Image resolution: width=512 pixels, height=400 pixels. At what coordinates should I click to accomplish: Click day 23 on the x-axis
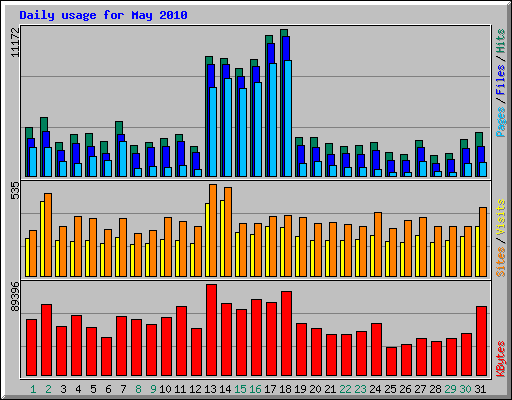click(360, 389)
